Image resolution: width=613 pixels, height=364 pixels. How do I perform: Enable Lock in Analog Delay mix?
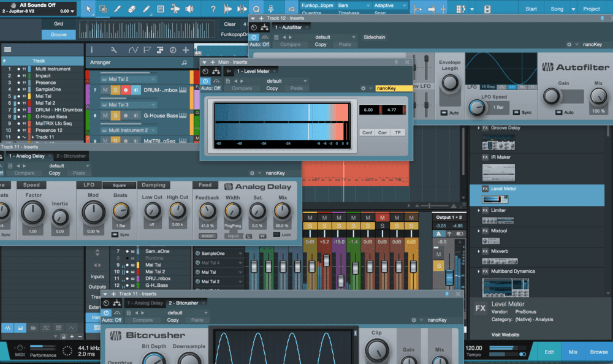282,235
